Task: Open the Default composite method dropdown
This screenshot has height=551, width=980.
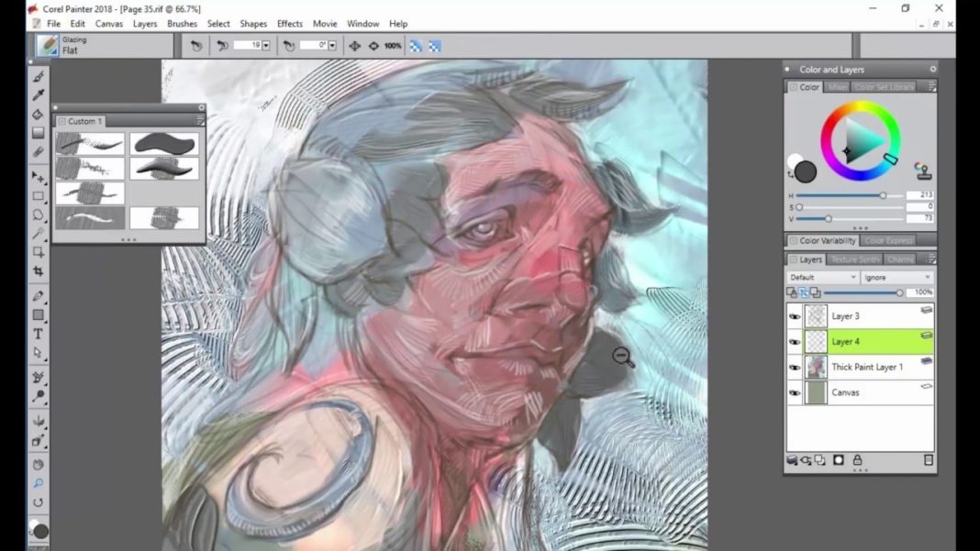Action: point(821,276)
